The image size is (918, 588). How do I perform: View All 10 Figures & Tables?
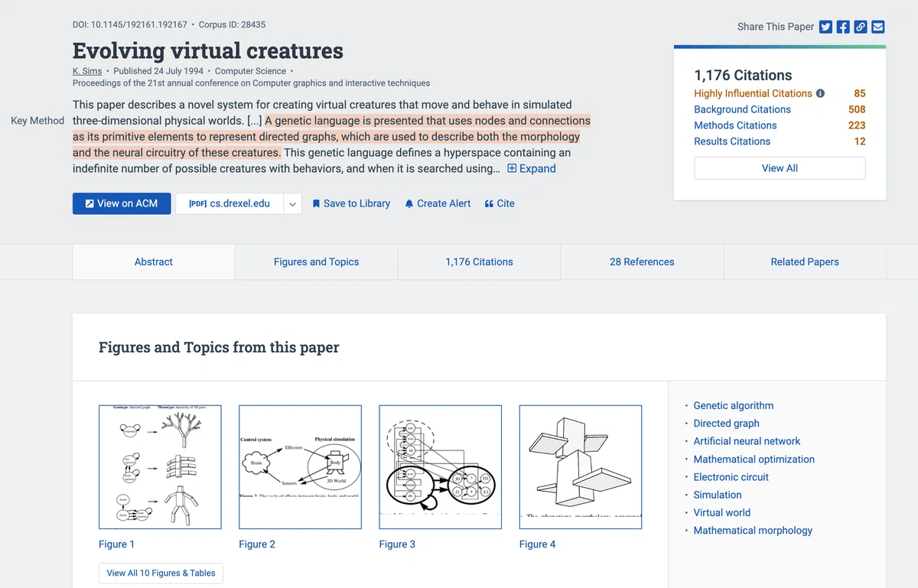[161, 573]
